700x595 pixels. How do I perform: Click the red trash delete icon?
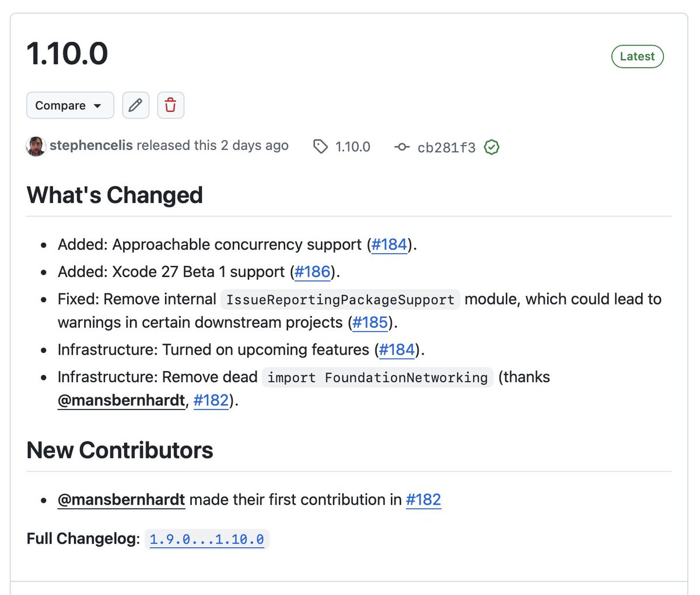click(170, 105)
